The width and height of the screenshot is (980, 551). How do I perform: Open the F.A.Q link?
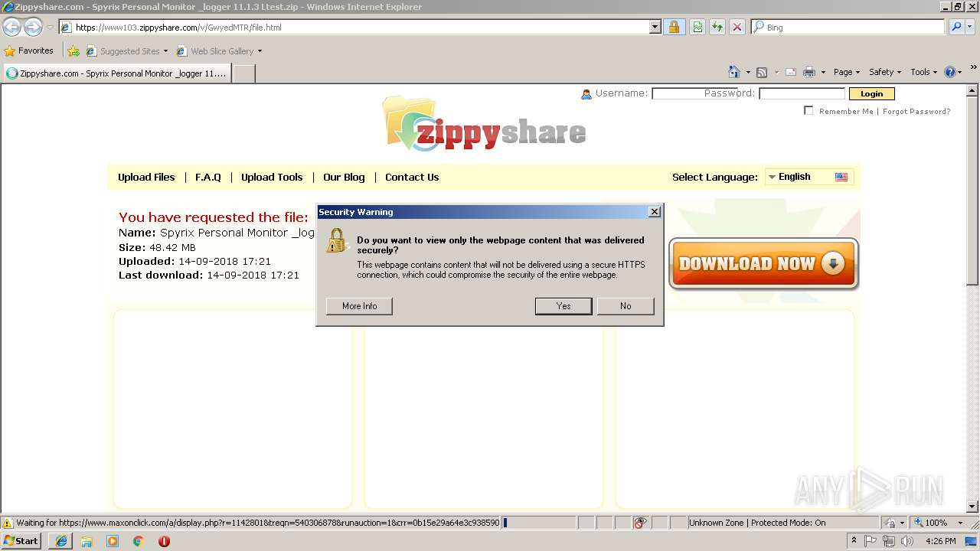208,177
